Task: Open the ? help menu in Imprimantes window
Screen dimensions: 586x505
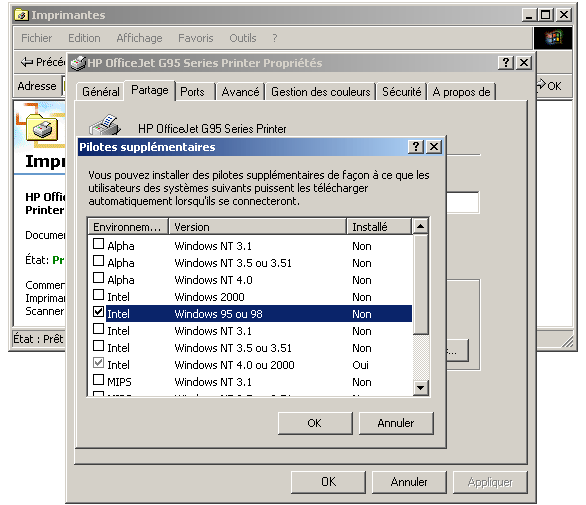Action: click(x=275, y=38)
